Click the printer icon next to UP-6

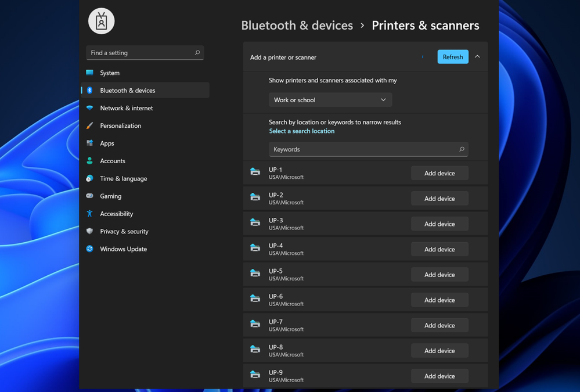[255, 299]
